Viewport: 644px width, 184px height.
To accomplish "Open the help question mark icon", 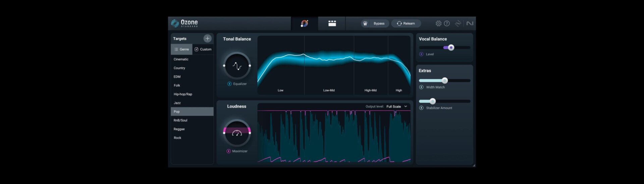I will click(x=447, y=24).
